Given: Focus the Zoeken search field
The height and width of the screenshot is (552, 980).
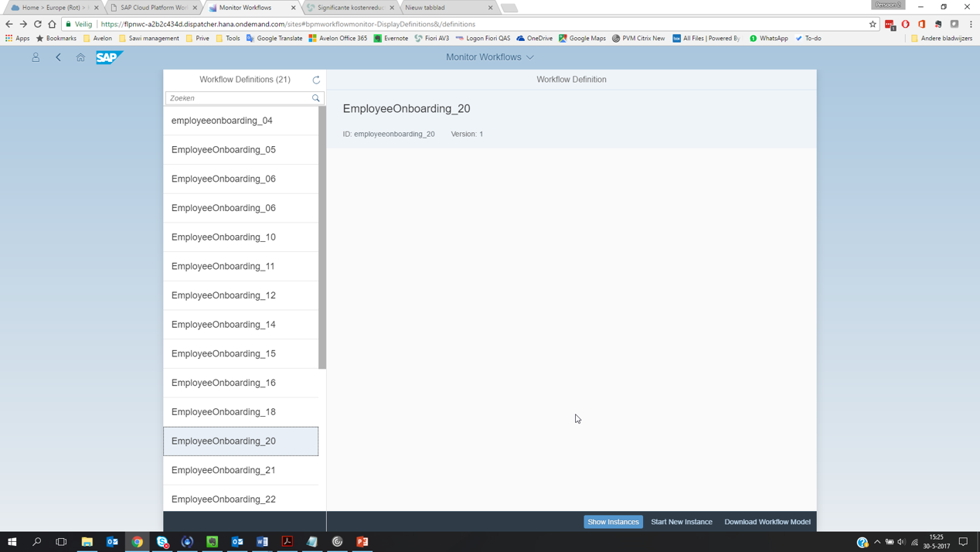Looking at the screenshot, I should pyautogui.click(x=238, y=98).
